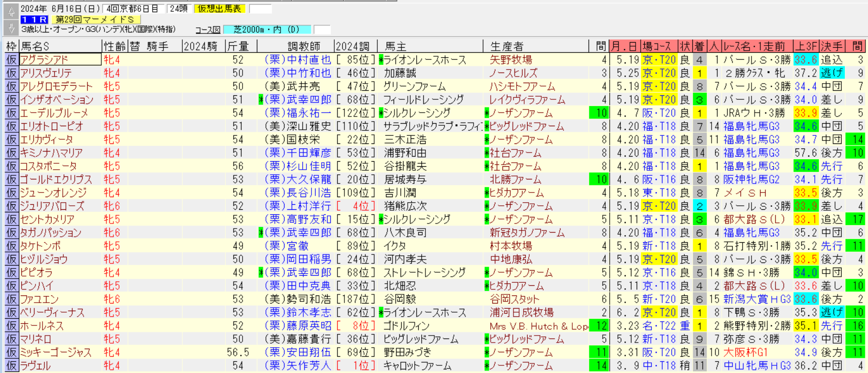Click the 仮 cell in ホールネス row
This screenshot has width=868, height=373.
[x=11, y=326]
